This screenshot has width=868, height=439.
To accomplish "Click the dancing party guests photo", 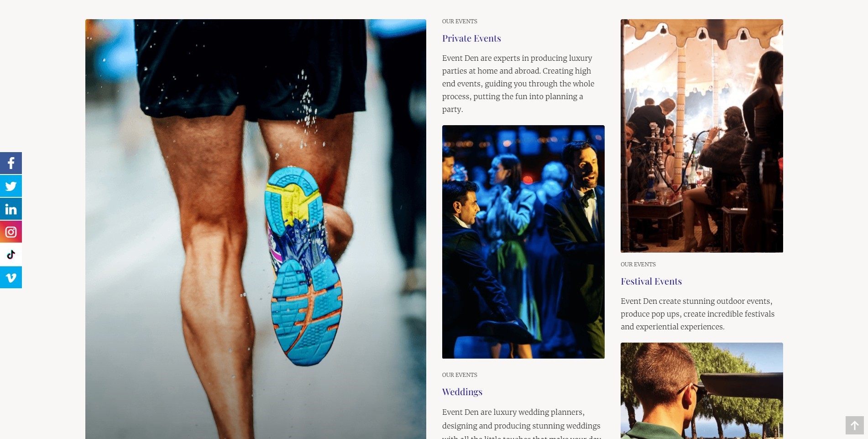I will point(523,242).
